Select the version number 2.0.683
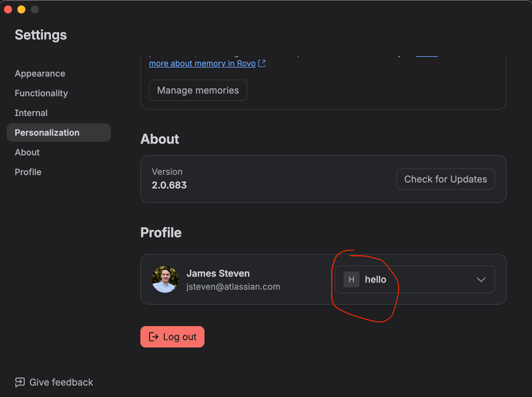The image size is (532, 397). click(x=169, y=185)
